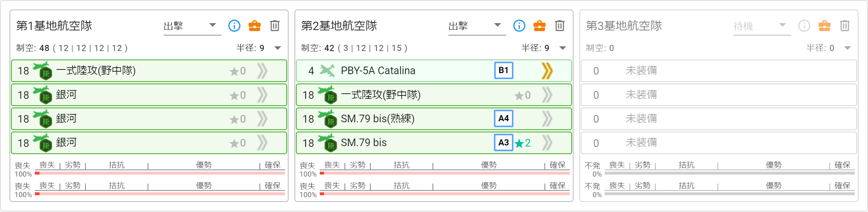Open info for 第2基地航空隊
This screenshot has height=212, width=868.
coord(519,26)
